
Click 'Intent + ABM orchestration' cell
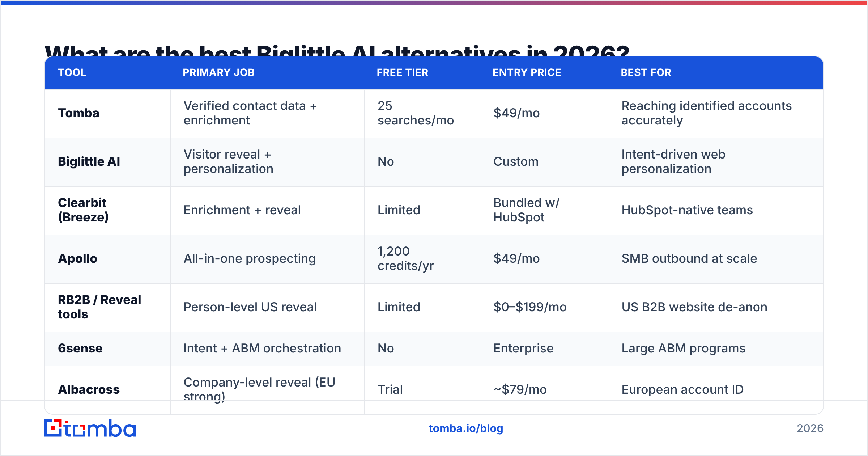[267, 349]
